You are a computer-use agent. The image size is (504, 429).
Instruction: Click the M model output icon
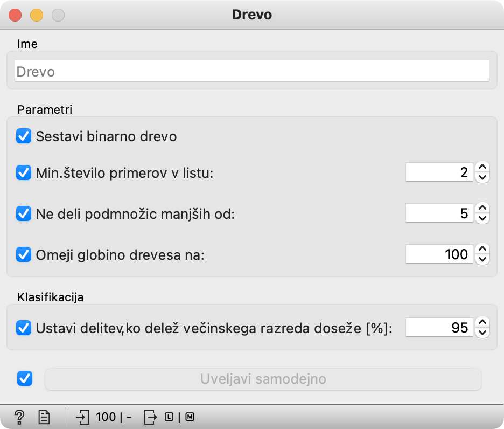pos(190,417)
